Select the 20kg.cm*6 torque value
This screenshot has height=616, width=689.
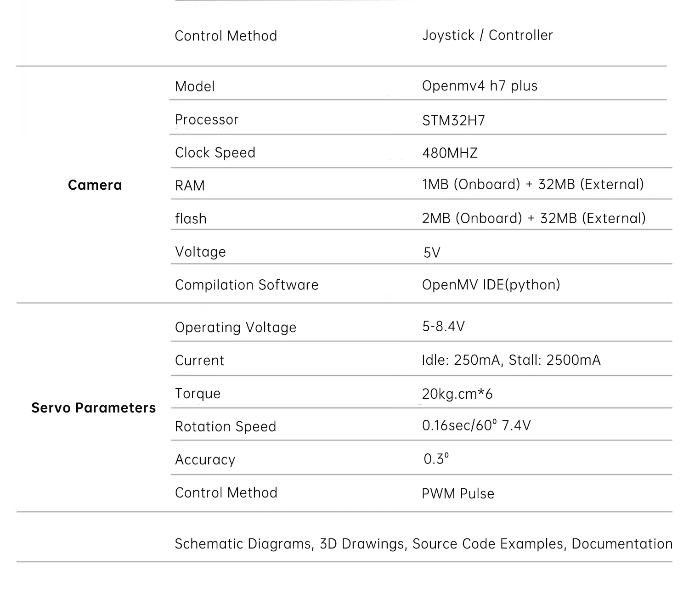[x=457, y=394]
